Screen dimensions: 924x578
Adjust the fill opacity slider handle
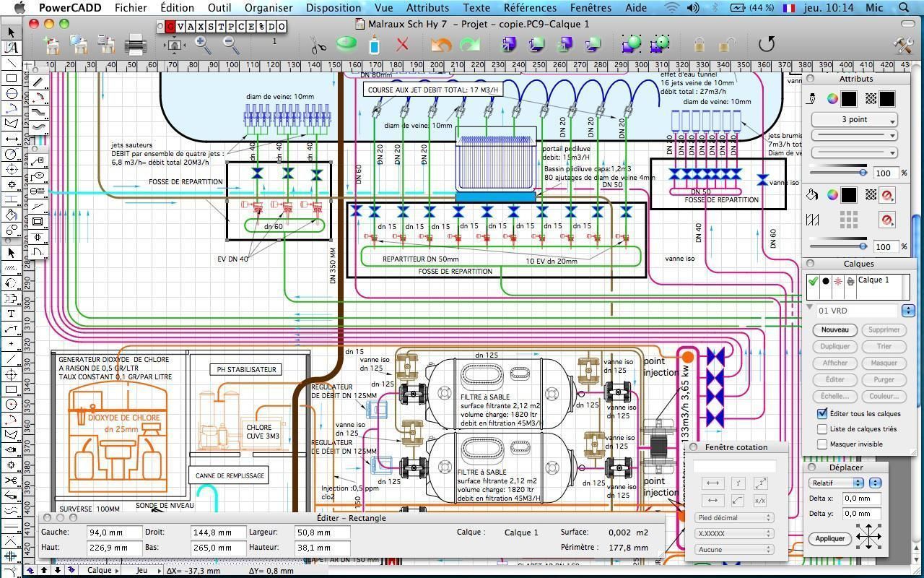tap(863, 246)
